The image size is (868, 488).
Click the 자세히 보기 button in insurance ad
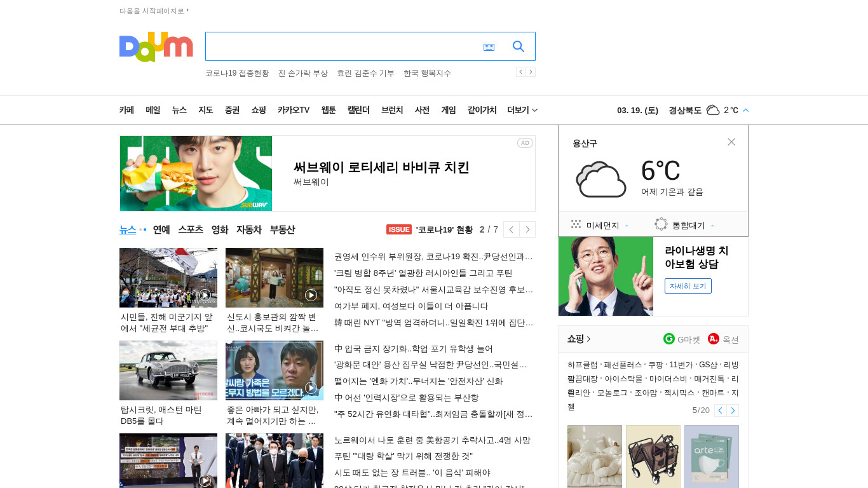[x=688, y=286]
